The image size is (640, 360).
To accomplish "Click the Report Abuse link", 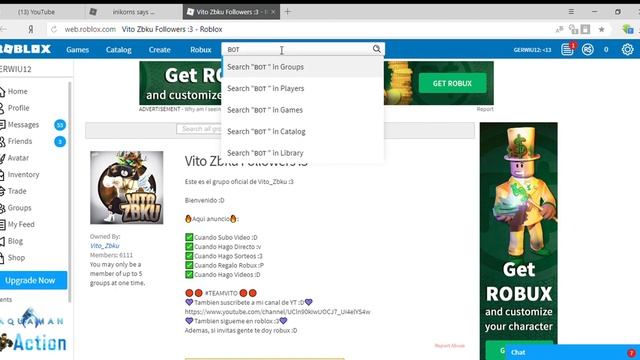I will click(449, 346).
